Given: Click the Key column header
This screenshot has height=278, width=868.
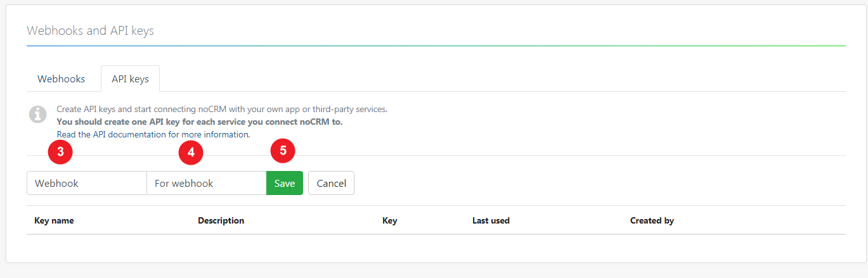Looking at the screenshot, I should (x=389, y=221).
